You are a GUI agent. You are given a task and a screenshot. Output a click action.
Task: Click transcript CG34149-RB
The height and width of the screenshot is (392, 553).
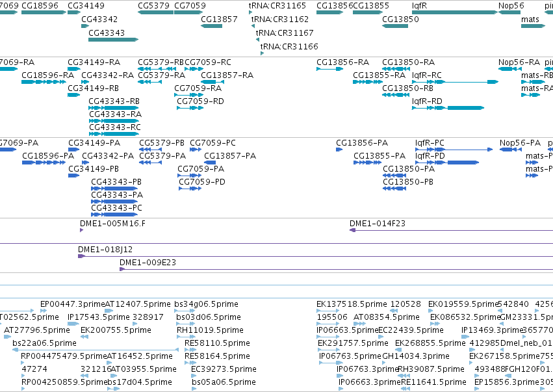coord(73,95)
